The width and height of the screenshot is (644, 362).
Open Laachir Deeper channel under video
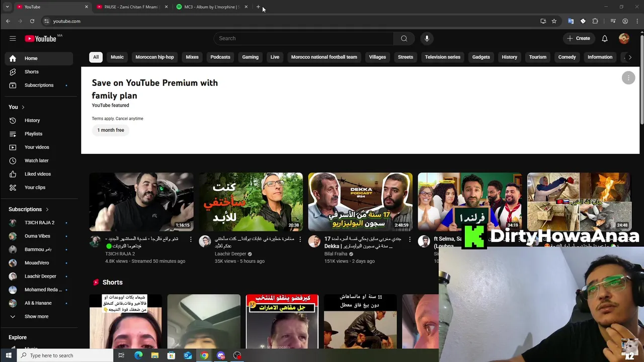click(x=230, y=254)
